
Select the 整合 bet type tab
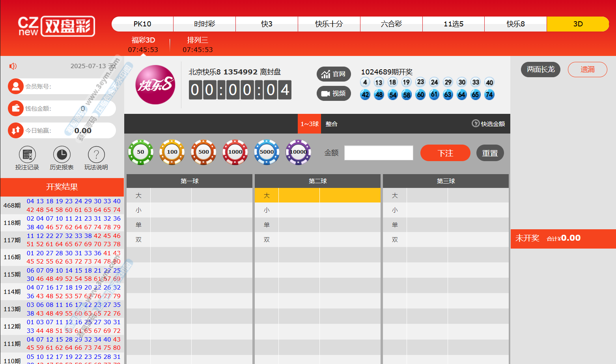(x=331, y=124)
